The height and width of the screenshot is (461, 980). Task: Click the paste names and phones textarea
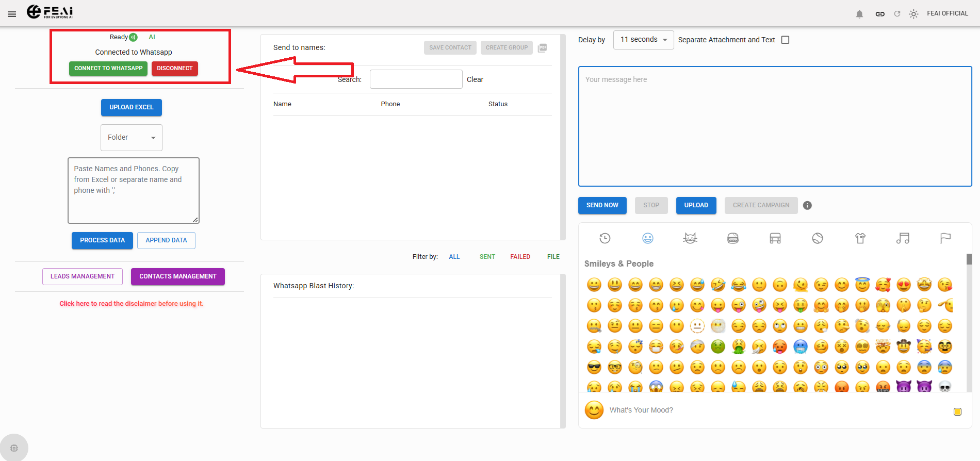click(134, 190)
